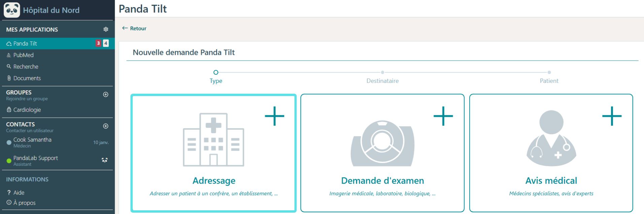Click the panda icon beside PandaLab Support
644x214 pixels.
coord(105,160)
